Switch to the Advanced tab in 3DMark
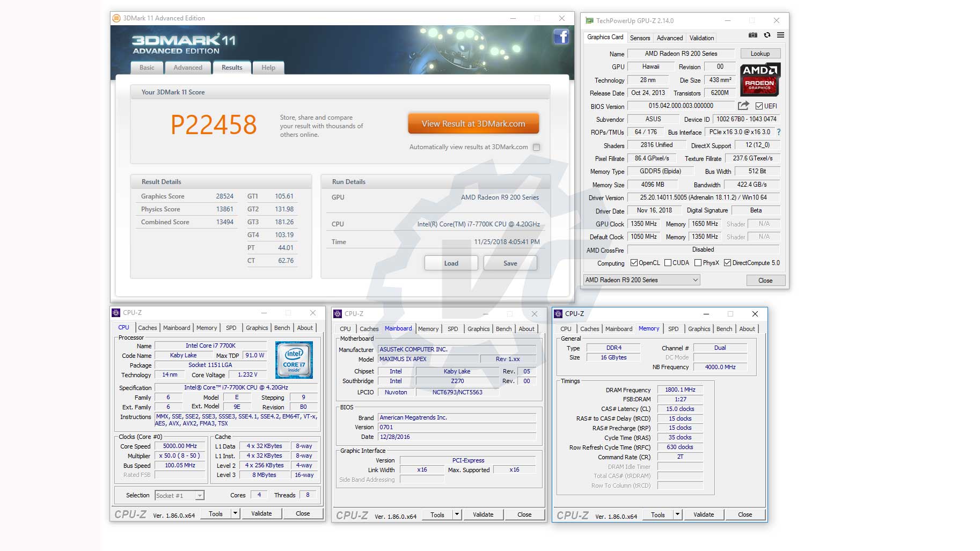The height and width of the screenshot is (551, 980). tap(188, 68)
